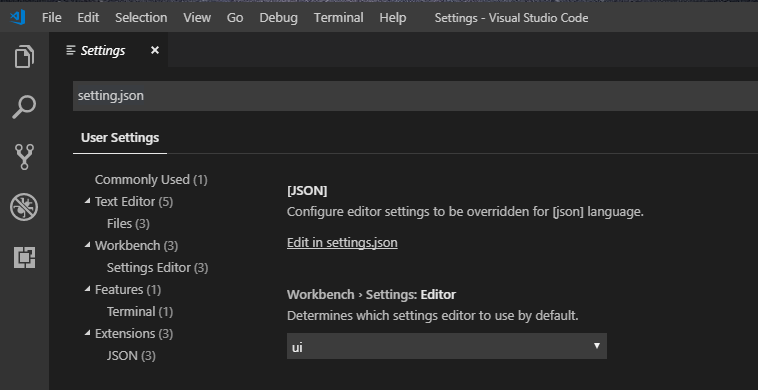Open the Debug view icon
Viewport: 758px width, 390px height.
pos(24,207)
